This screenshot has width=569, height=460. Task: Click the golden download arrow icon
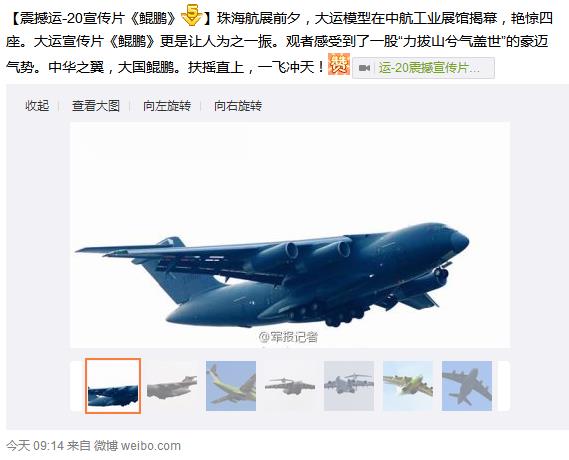191,16
